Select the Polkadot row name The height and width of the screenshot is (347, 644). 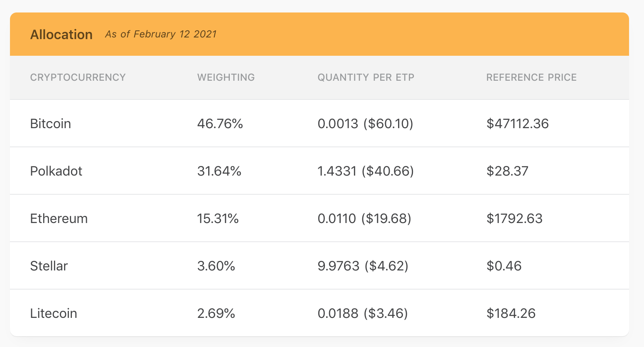coord(56,171)
